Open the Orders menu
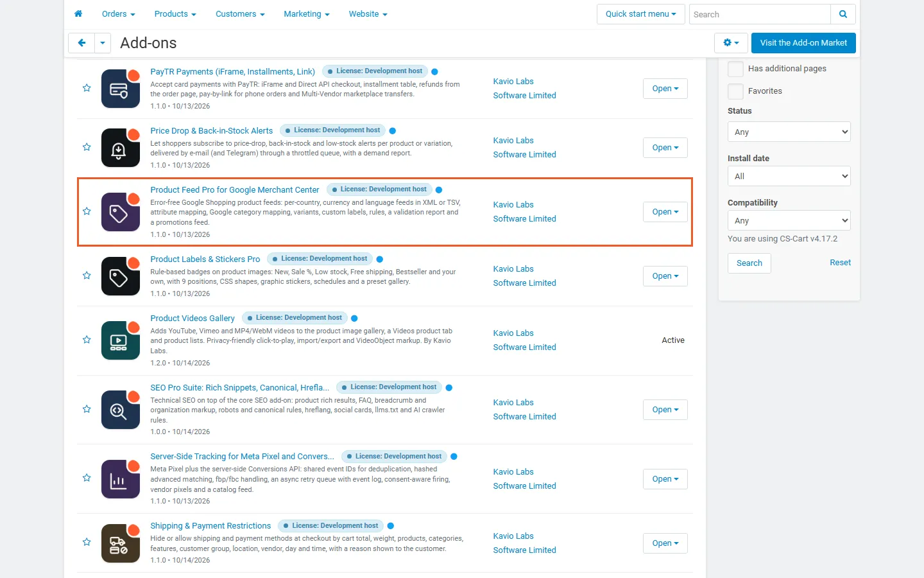The height and width of the screenshot is (578, 924). coord(118,14)
